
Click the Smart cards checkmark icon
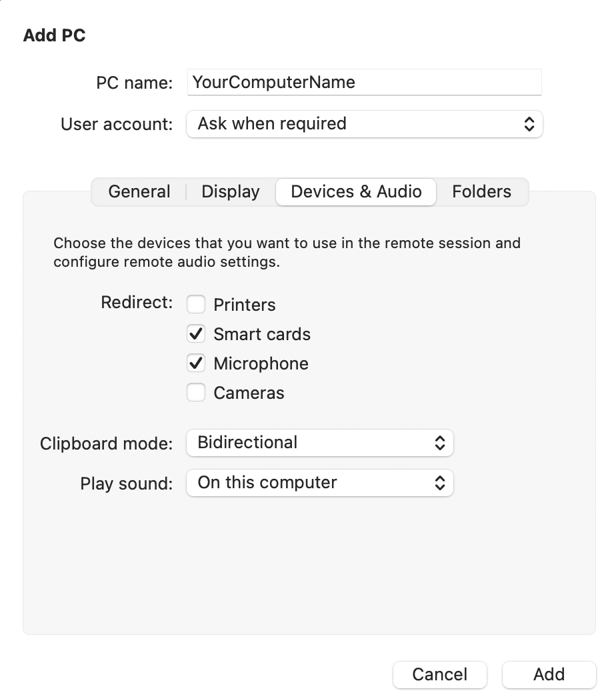196,334
